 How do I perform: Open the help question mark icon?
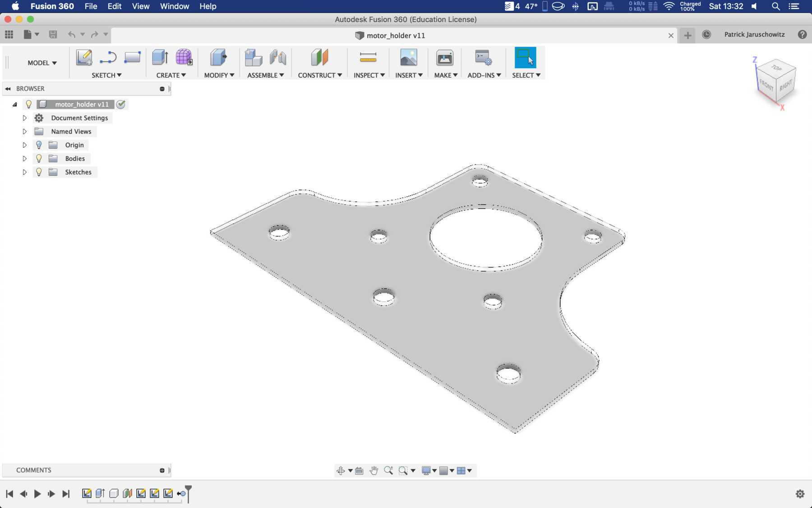(x=802, y=35)
